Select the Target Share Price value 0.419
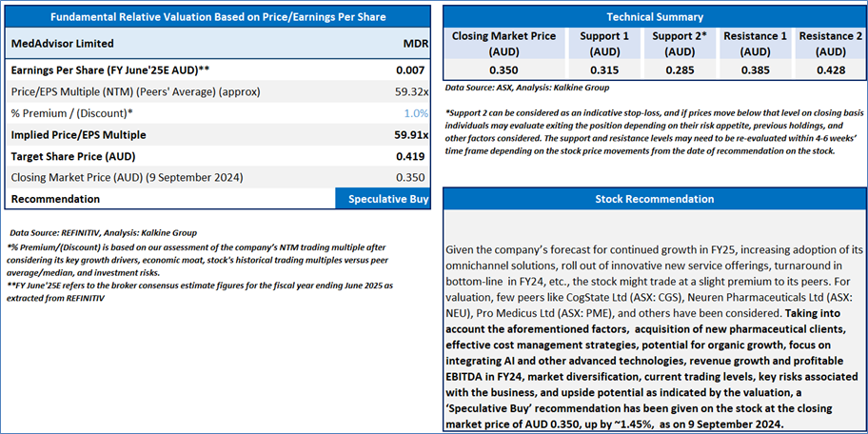This screenshot has height=434, width=868. click(x=411, y=157)
